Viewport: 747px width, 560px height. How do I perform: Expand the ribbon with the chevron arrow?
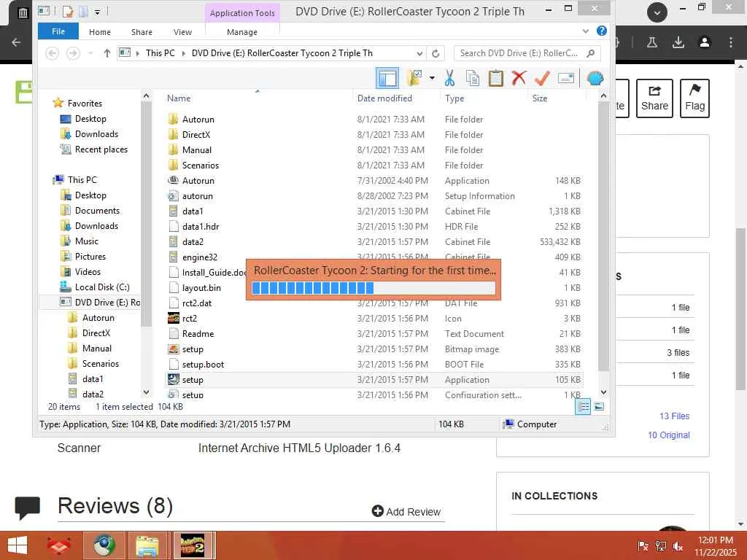pos(586,31)
